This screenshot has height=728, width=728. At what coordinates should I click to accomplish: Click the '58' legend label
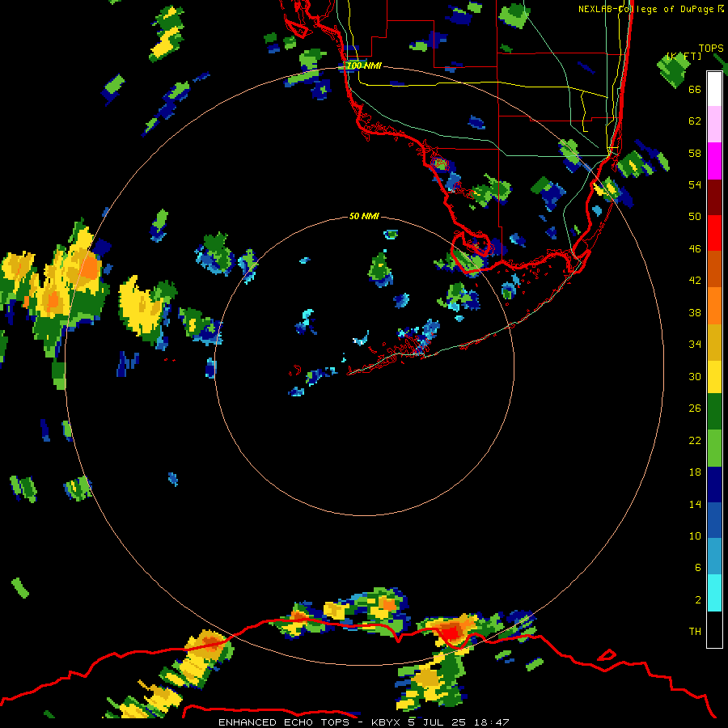(x=695, y=153)
